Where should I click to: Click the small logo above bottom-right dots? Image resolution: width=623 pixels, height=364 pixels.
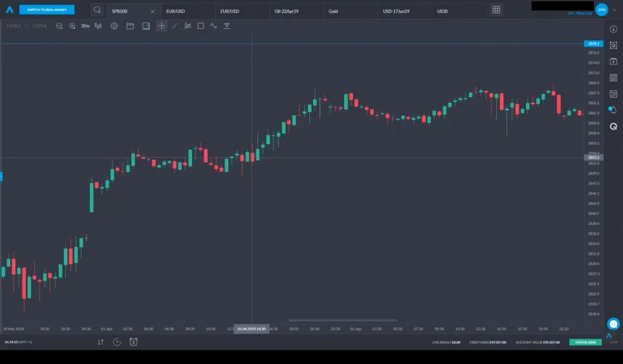tap(609, 336)
